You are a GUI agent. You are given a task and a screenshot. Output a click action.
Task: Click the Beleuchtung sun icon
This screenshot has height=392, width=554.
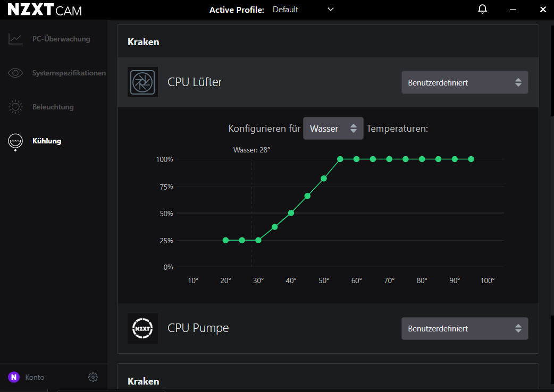pyautogui.click(x=15, y=107)
